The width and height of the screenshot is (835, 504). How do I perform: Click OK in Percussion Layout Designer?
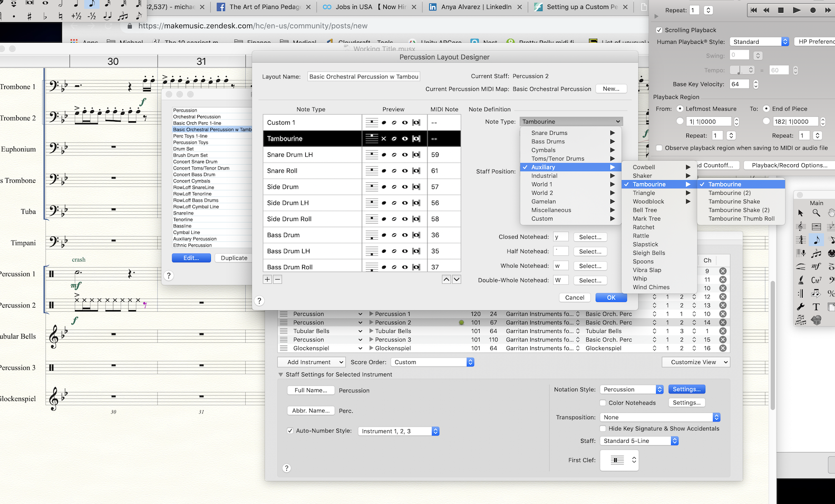tap(611, 298)
